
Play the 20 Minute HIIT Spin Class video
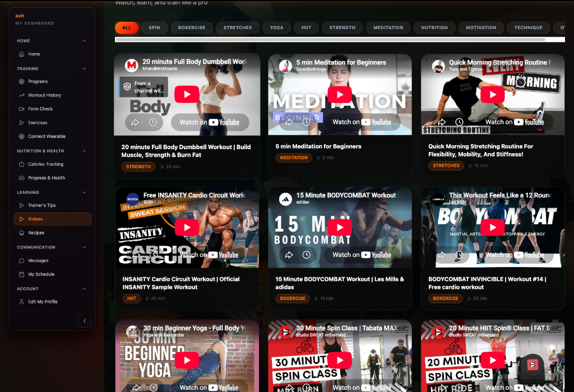click(493, 360)
